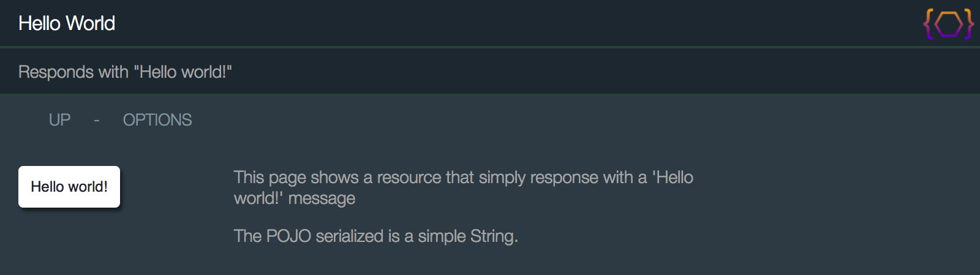
Task: Click the logo's right curly brace
Action: click(969, 24)
